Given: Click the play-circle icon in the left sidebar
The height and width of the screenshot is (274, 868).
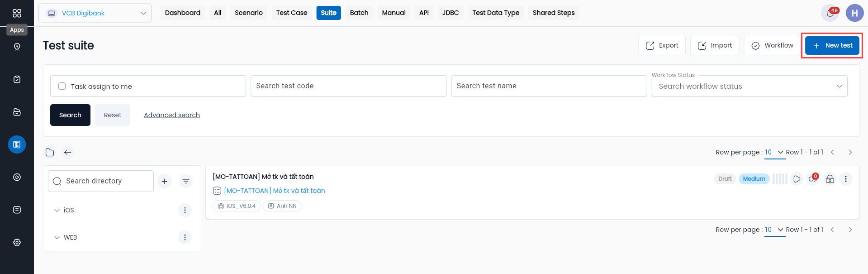Looking at the screenshot, I should (17, 177).
